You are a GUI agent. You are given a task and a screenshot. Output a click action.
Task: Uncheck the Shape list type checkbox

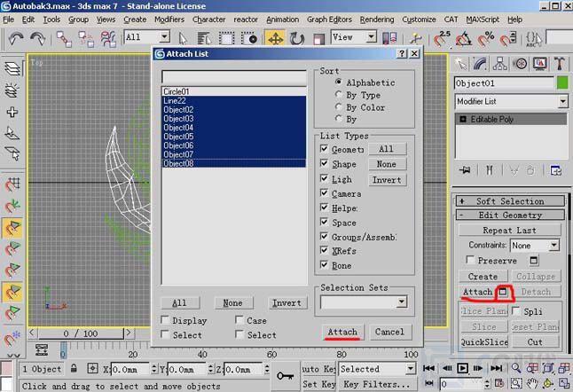(324, 163)
